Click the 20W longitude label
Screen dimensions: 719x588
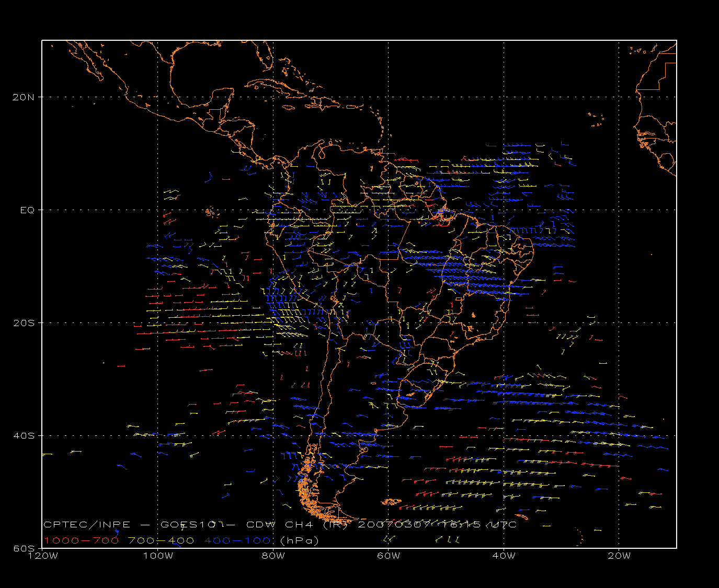(x=619, y=556)
